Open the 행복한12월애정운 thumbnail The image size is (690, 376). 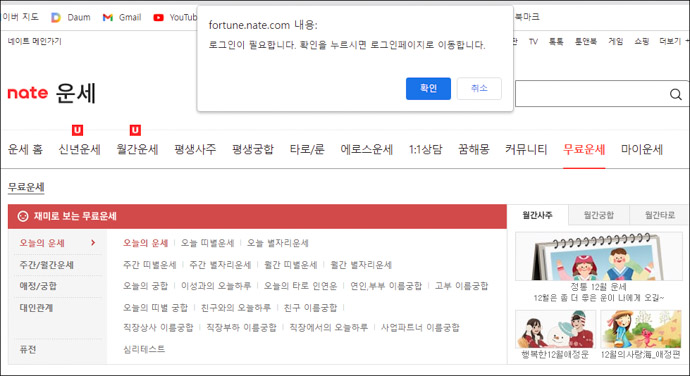[555, 329]
